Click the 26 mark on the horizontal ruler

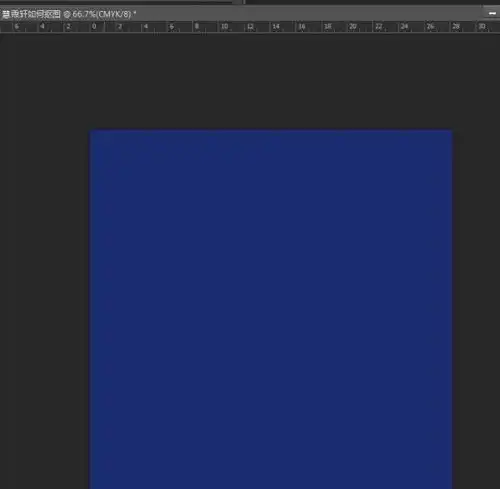click(x=430, y=26)
